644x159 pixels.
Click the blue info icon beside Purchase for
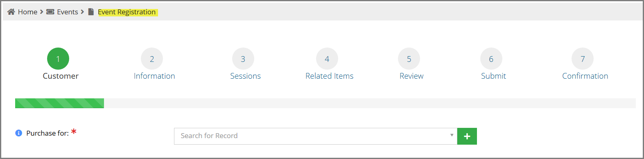coord(18,133)
